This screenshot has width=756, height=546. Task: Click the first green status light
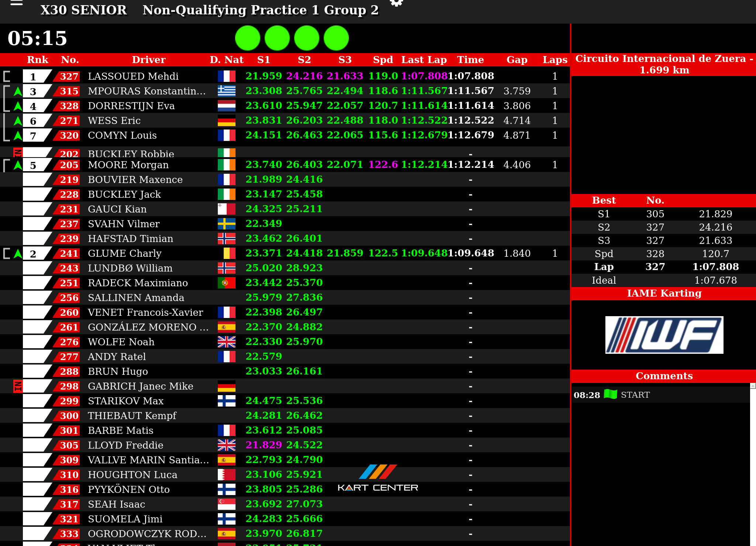coord(248,38)
